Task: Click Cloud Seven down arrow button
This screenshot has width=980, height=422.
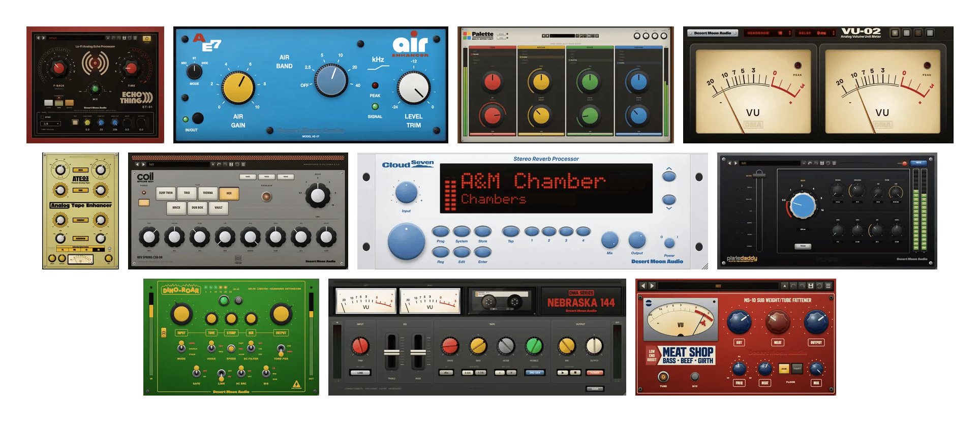Action: coord(669,200)
